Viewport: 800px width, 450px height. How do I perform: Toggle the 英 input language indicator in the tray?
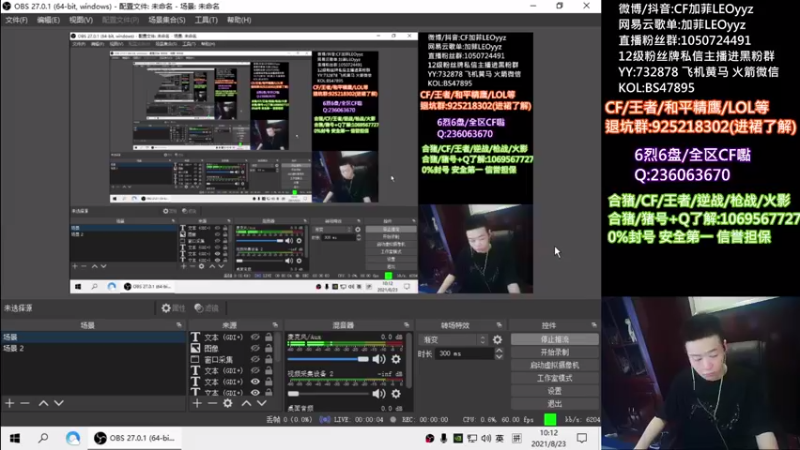tap(499, 438)
